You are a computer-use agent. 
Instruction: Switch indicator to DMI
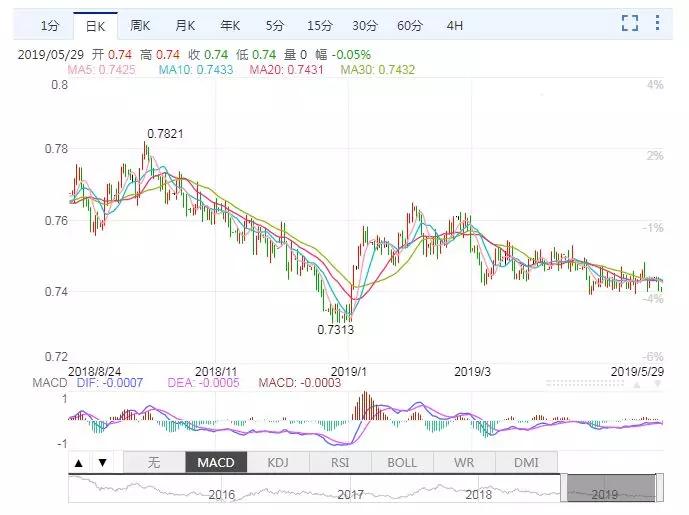click(526, 462)
